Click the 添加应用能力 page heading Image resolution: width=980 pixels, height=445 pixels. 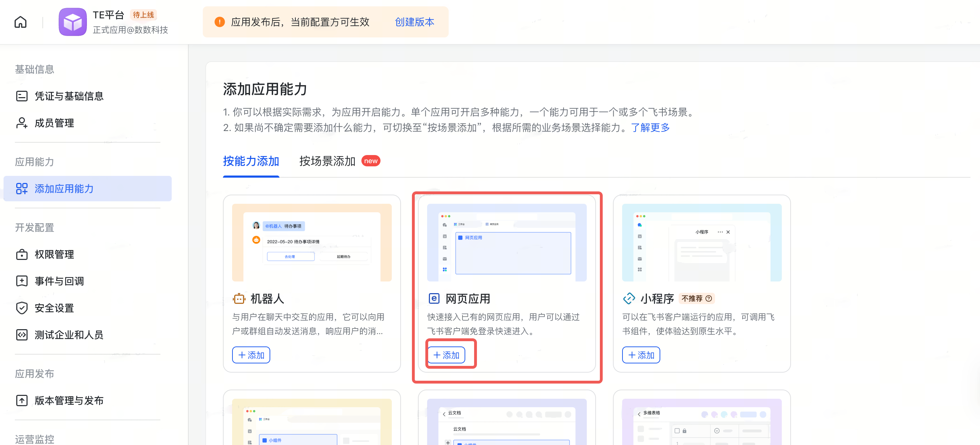click(x=265, y=89)
